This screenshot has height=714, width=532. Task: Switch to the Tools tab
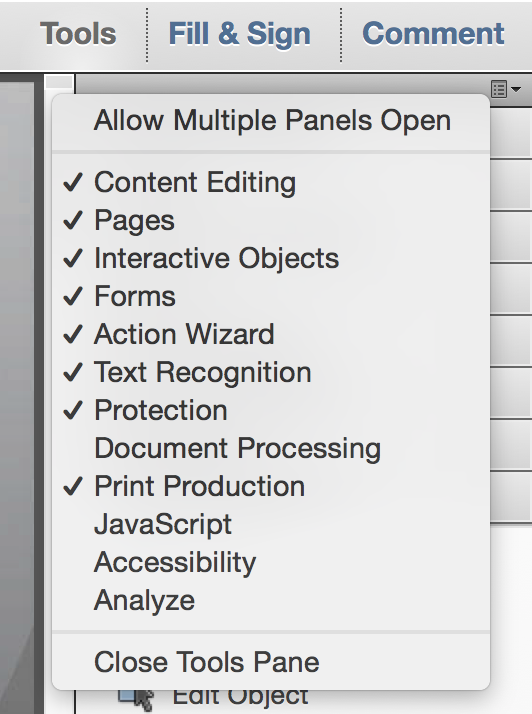pyautogui.click(x=78, y=34)
